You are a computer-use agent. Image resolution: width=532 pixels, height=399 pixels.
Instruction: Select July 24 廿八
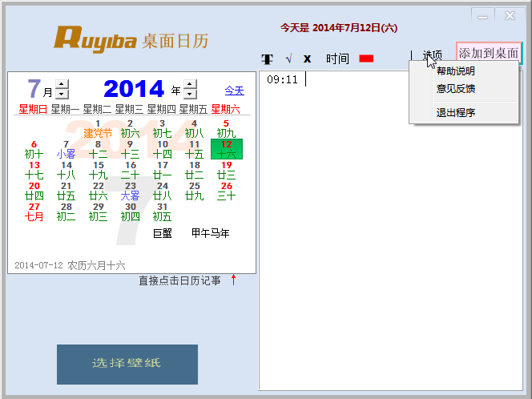162,191
